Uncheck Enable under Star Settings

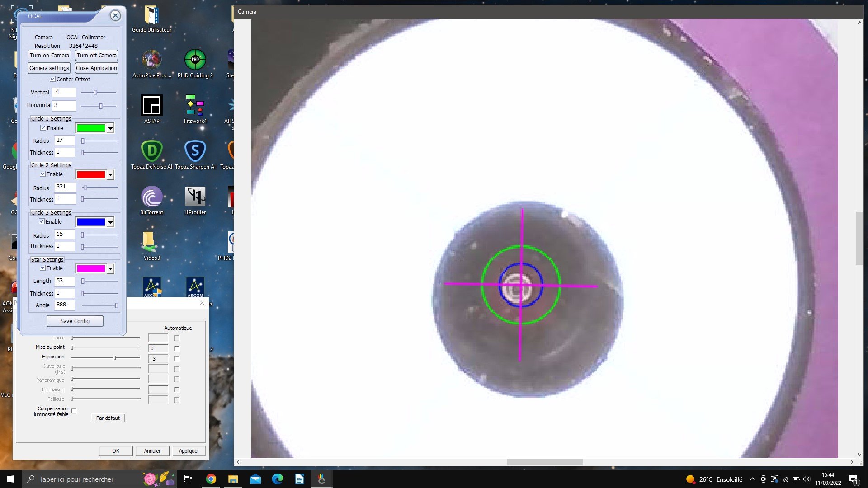43,268
